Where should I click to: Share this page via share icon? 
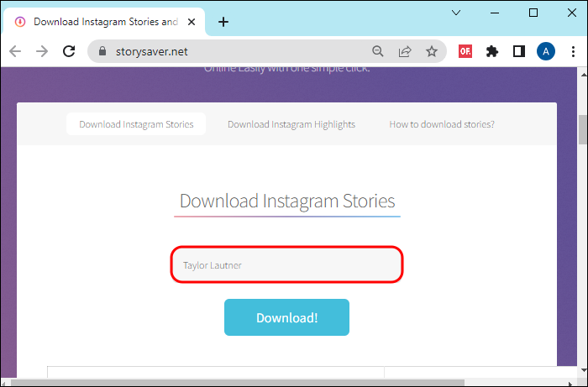[x=405, y=51]
